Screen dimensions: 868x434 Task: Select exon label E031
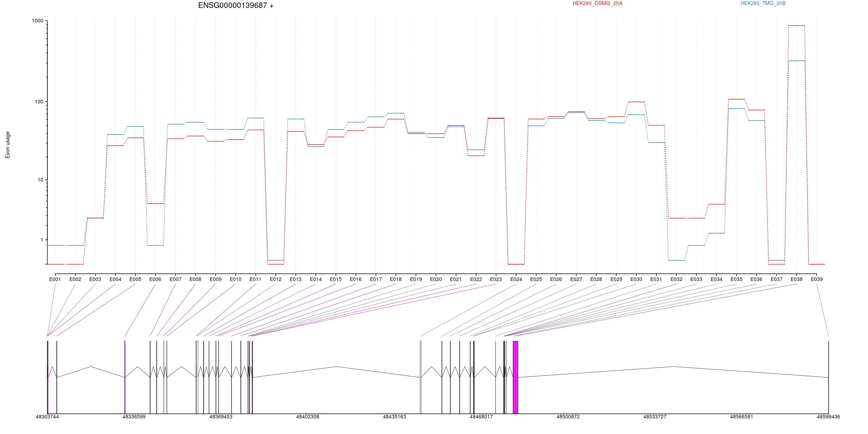coord(656,279)
